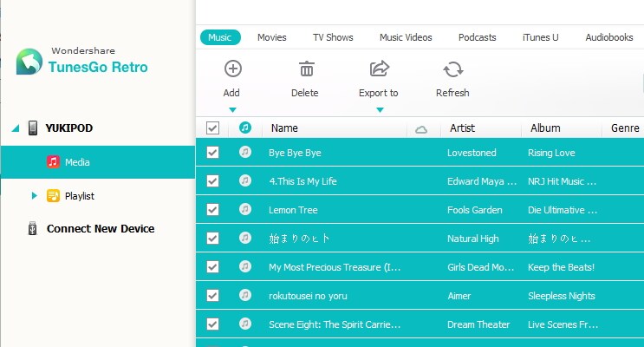Click the music note column header icon

click(x=245, y=128)
